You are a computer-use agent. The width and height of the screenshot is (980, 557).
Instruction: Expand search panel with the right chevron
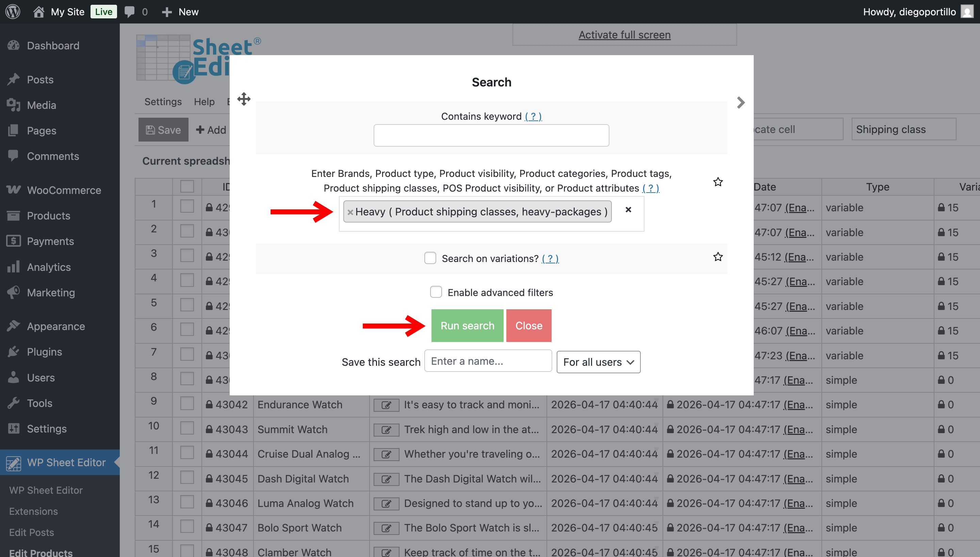click(740, 102)
